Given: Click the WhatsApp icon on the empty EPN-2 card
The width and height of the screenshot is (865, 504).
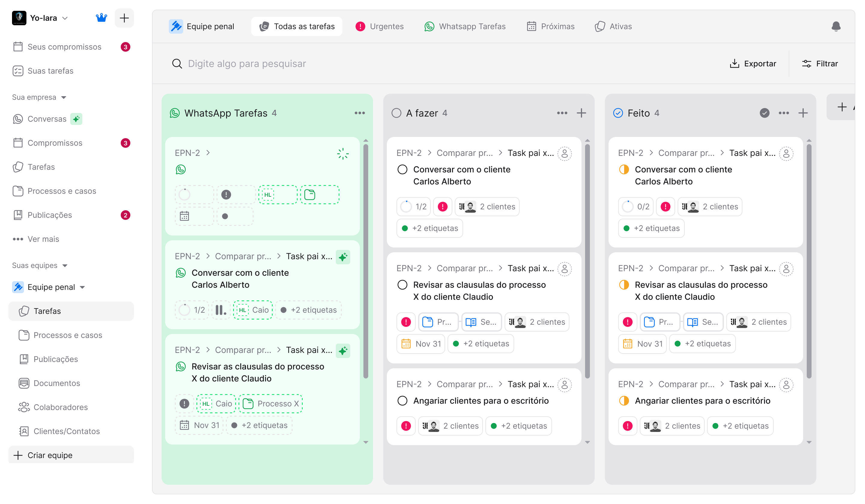Looking at the screenshot, I should tap(181, 170).
